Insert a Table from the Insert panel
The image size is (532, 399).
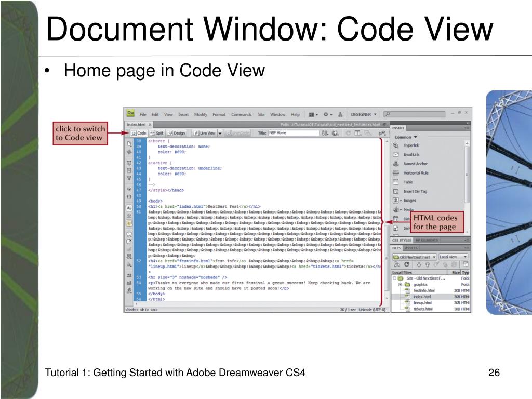pyautogui.click(x=403, y=182)
